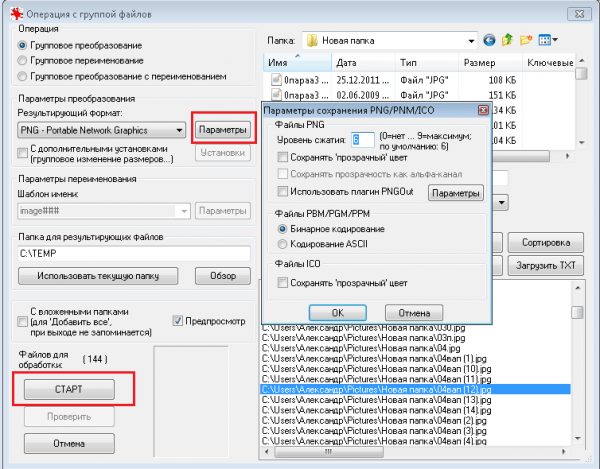Uncheck the 'Предпросмотр' checkbox
600x469 pixels.
click(x=179, y=321)
